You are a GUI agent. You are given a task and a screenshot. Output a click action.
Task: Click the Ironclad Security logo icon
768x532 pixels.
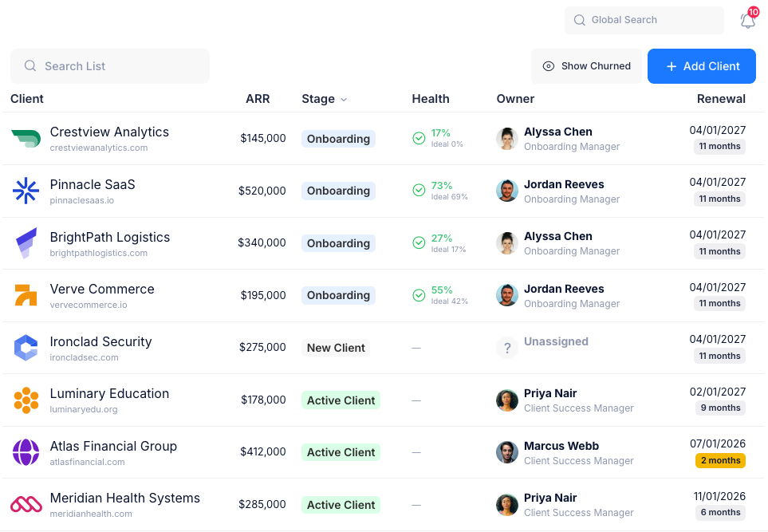tap(26, 348)
